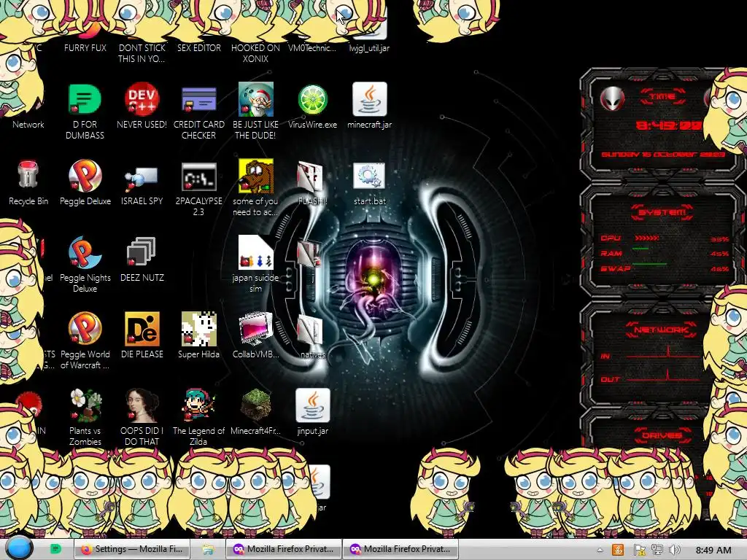Click the orange tray application icon
This screenshot has width=747, height=560.
click(x=618, y=550)
